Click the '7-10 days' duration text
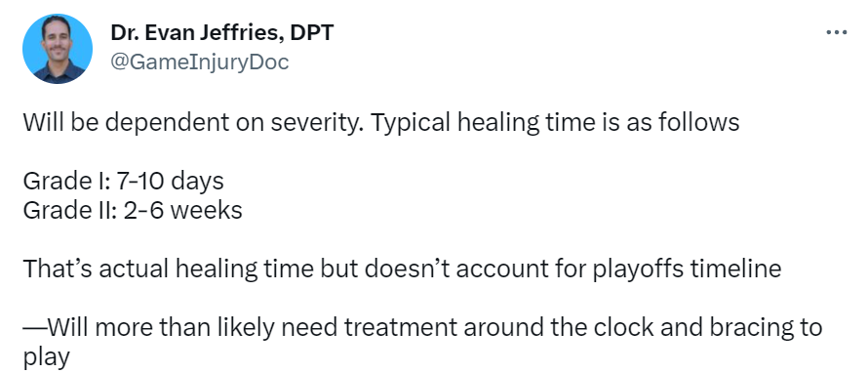Viewport: 868px width, 373px height. (171, 181)
